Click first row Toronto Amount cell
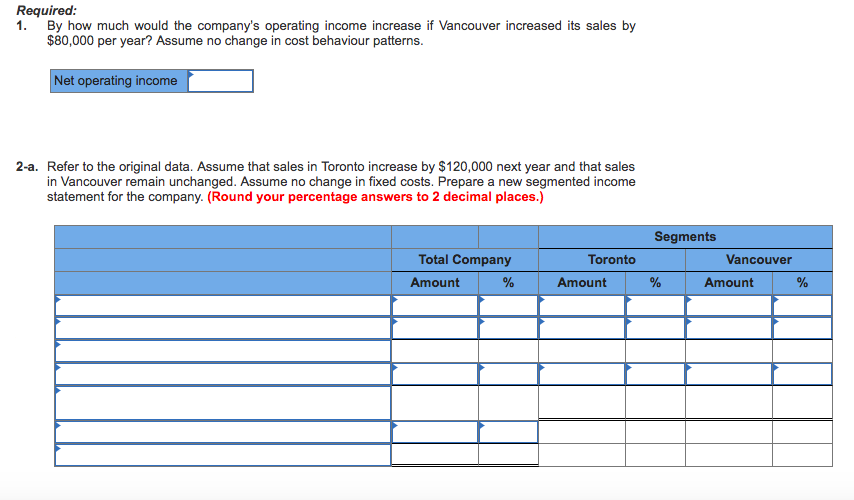 582,305
